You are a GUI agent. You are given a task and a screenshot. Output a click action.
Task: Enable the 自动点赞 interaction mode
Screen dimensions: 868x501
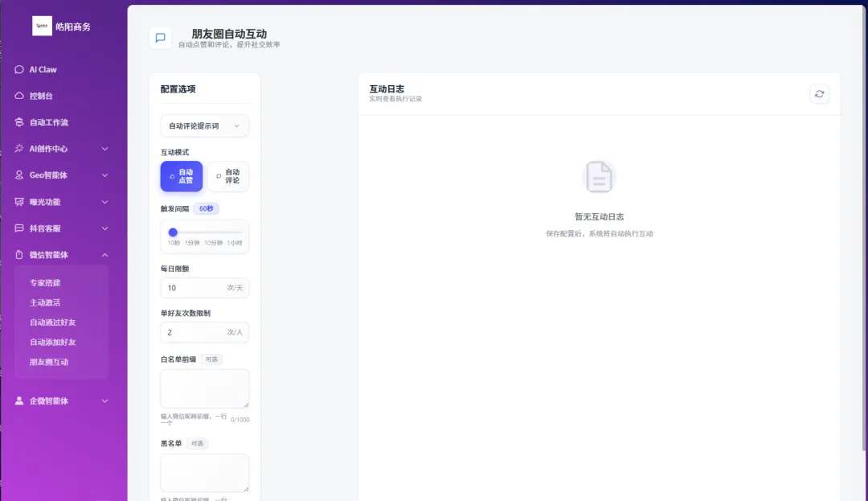[182, 176]
